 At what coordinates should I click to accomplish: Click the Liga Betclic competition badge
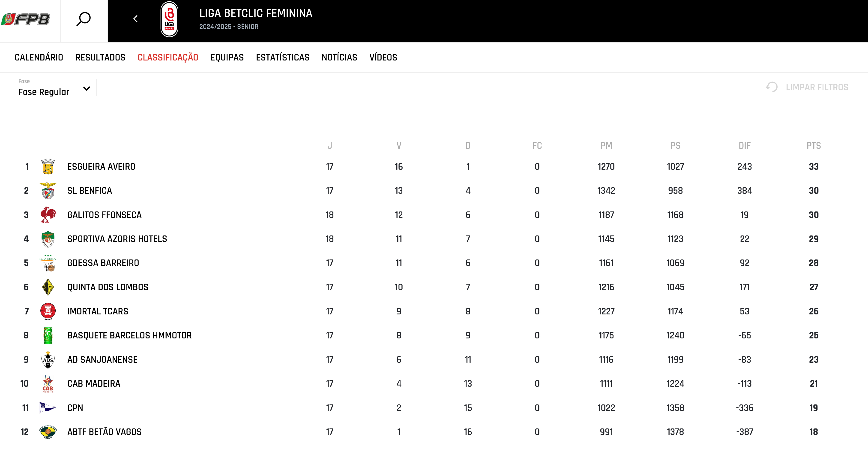click(x=169, y=19)
